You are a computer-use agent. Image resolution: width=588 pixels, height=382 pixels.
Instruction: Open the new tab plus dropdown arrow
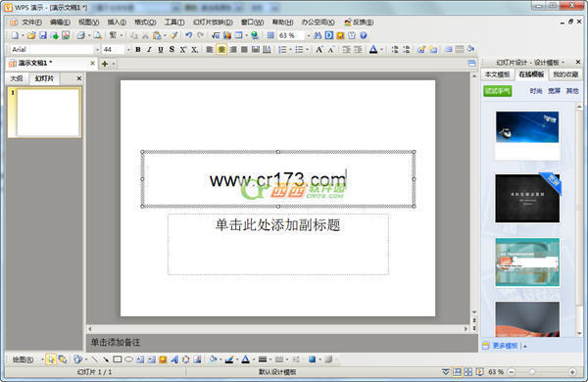pyautogui.click(x=114, y=64)
